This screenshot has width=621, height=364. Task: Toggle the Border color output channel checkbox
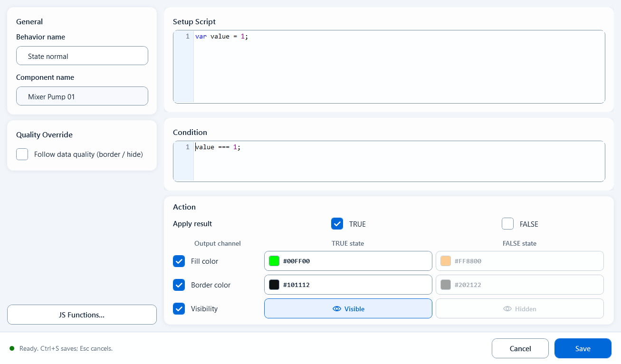[x=179, y=285]
